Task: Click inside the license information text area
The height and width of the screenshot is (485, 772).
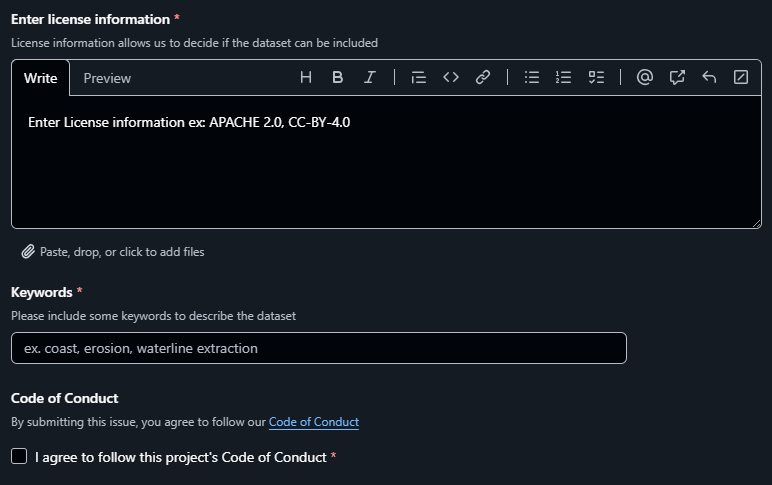Action: coord(386,162)
